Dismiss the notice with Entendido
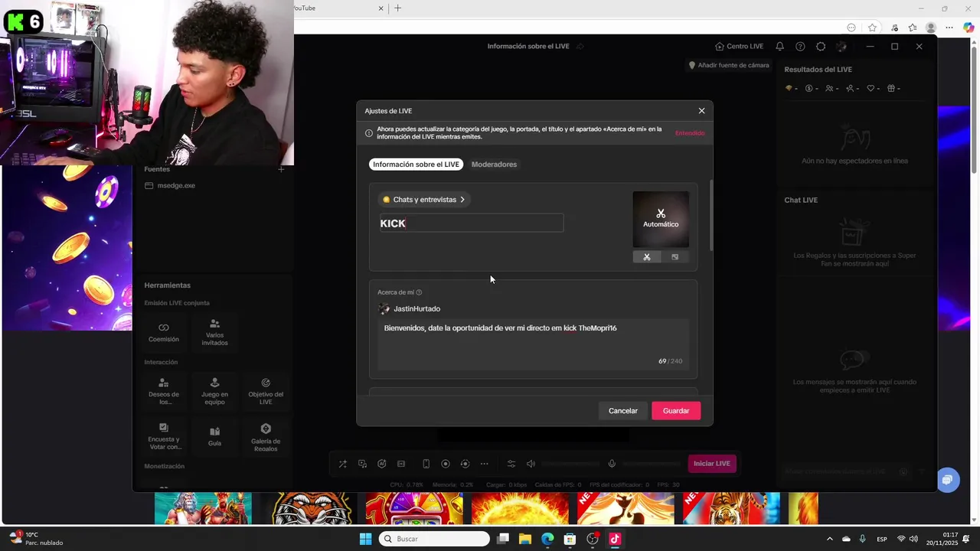The image size is (980, 551). [690, 133]
